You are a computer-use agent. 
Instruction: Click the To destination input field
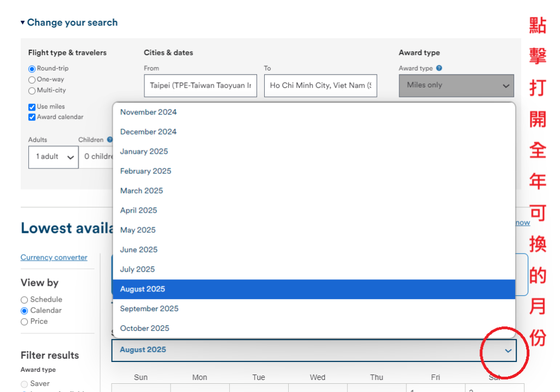click(x=320, y=86)
